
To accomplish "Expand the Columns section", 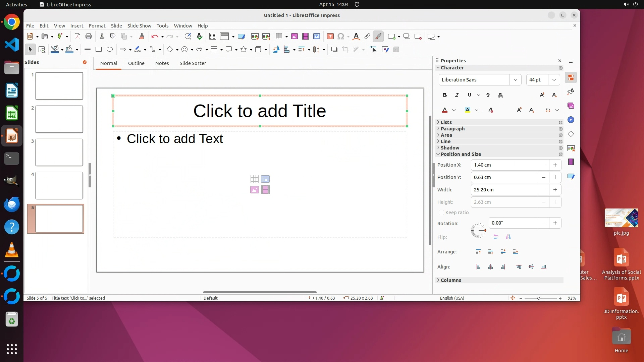I will coord(451,280).
